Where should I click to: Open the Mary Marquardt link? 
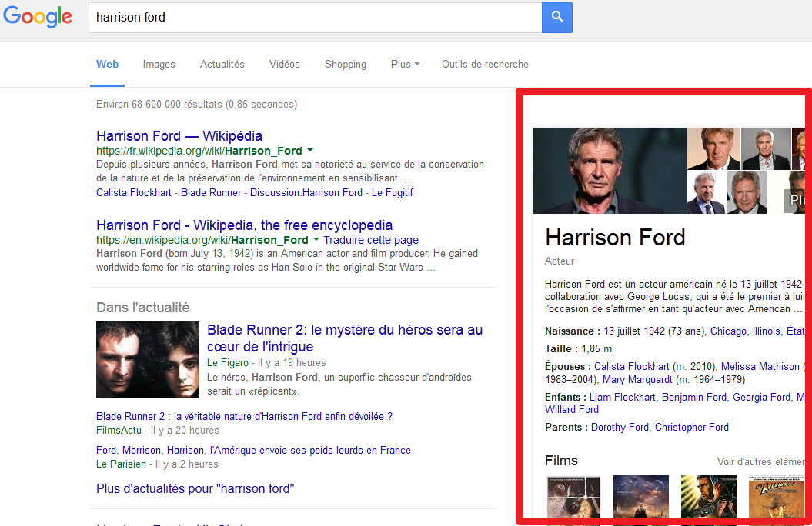coord(637,380)
